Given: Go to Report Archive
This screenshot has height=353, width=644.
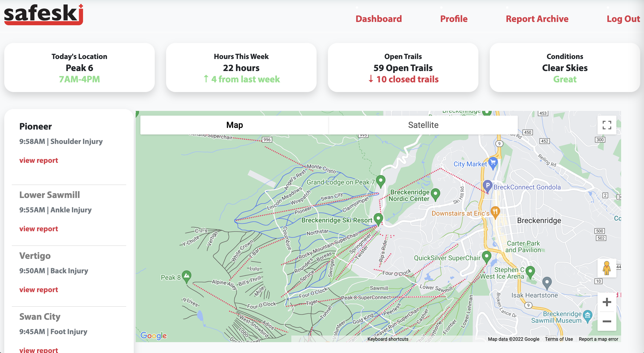Looking at the screenshot, I should pyautogui.click(x=537, y=19).
